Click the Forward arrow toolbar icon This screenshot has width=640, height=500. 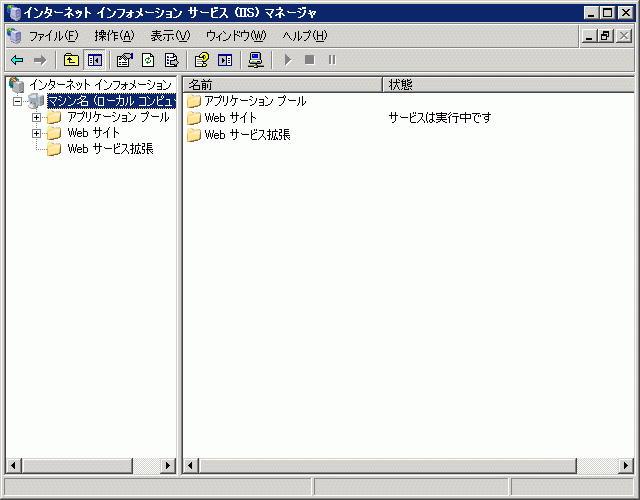pyautogui.click(x=40, y=60)
